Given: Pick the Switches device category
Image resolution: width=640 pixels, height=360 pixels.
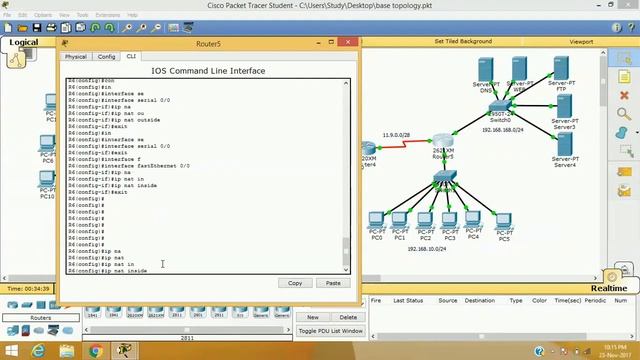Looking at the screenshot, I should (x=27, y=305).
